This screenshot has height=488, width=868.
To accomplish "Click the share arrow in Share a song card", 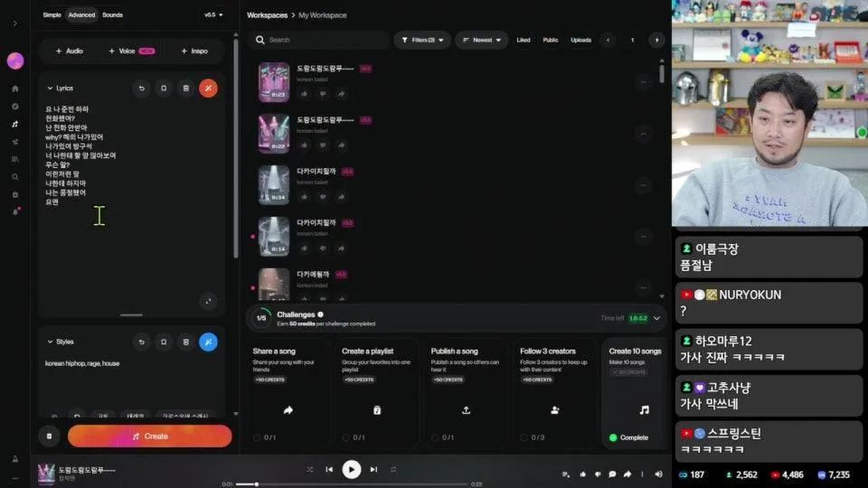I will (x=288, y=410).
